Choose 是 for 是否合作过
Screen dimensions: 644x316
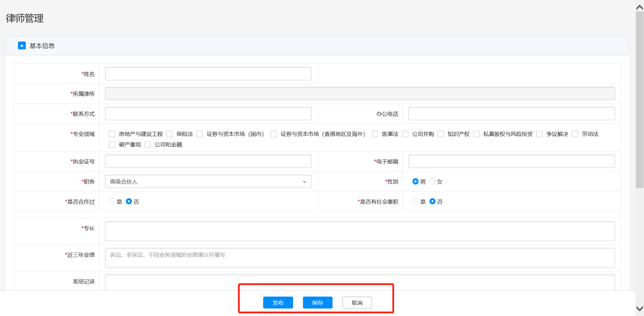pos(112,202)
